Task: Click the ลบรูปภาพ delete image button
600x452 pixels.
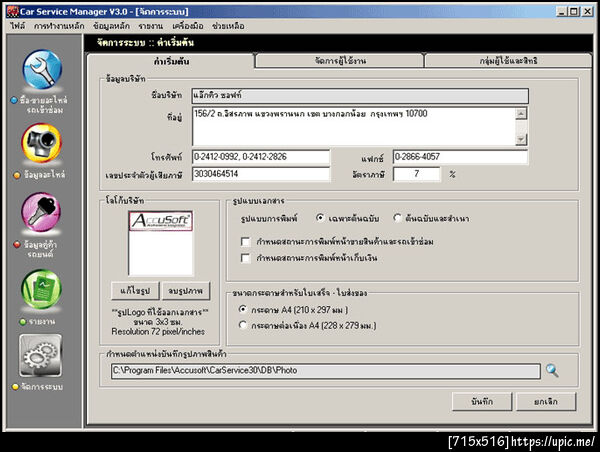Action: (x=186, y=291)
